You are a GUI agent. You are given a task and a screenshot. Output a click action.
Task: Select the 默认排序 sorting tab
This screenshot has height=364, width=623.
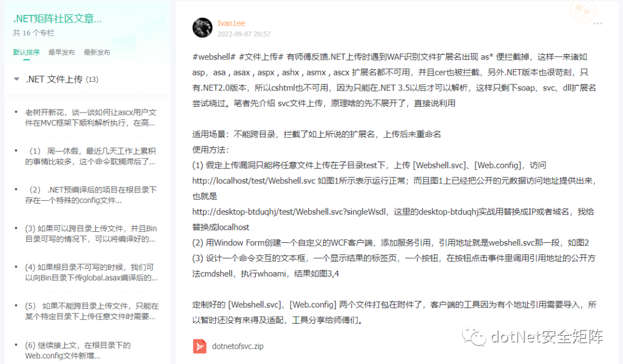[26, 52]
